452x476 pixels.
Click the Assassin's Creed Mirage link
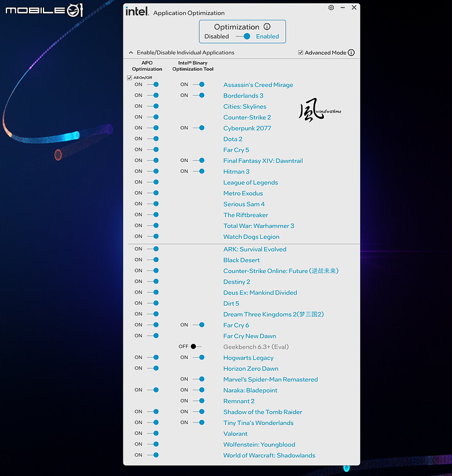coord(258,85)
